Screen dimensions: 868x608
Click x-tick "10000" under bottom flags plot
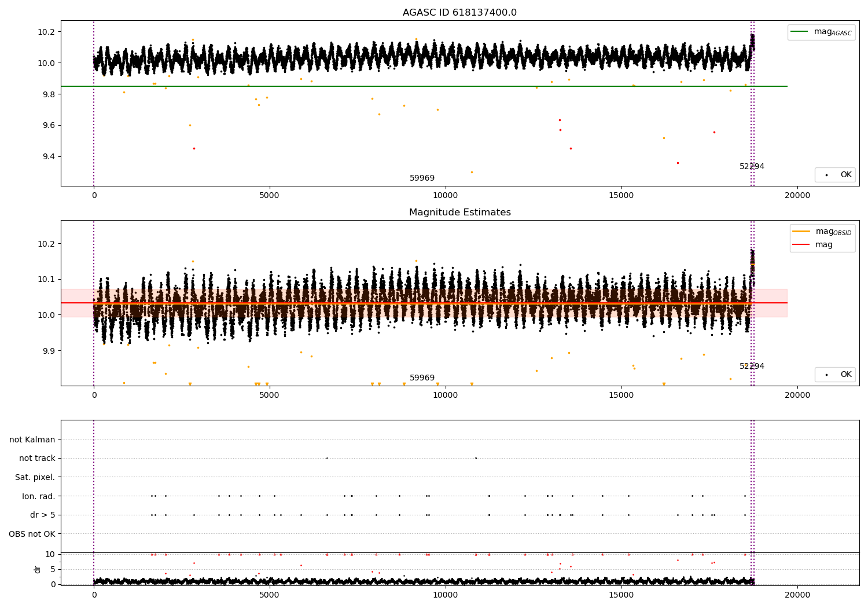coord(446,595)
